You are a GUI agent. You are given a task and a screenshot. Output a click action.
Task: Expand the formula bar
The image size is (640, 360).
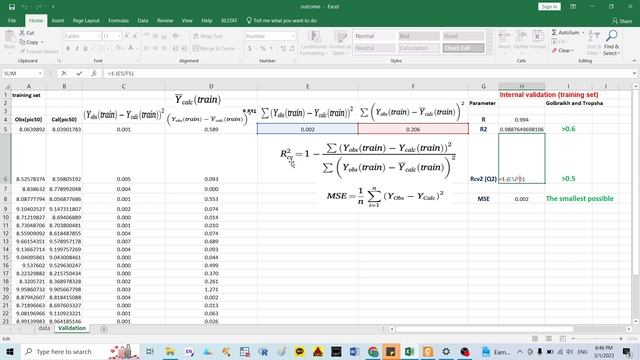[x=634, y=73]
